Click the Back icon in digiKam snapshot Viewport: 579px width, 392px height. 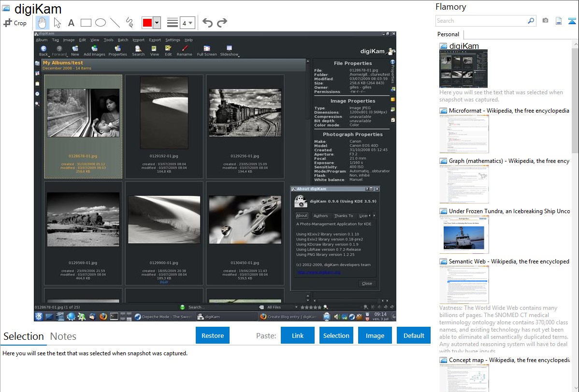point(43,51)
